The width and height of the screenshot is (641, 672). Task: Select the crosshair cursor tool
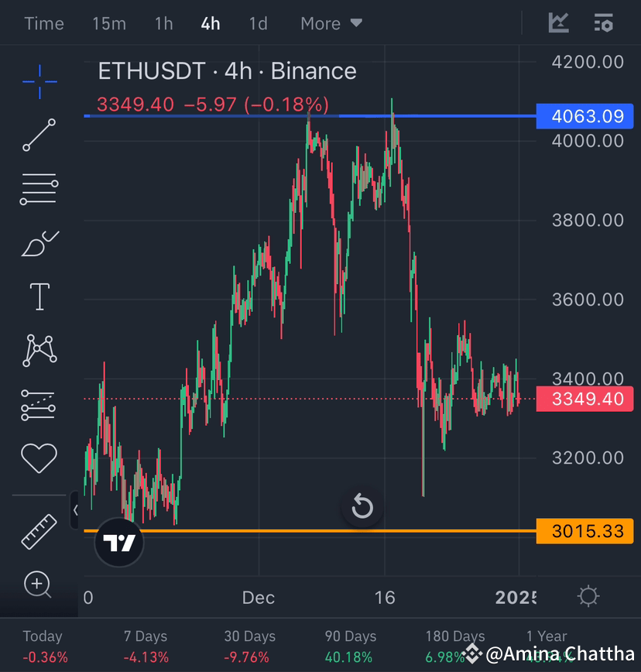(x=39, y=81)
